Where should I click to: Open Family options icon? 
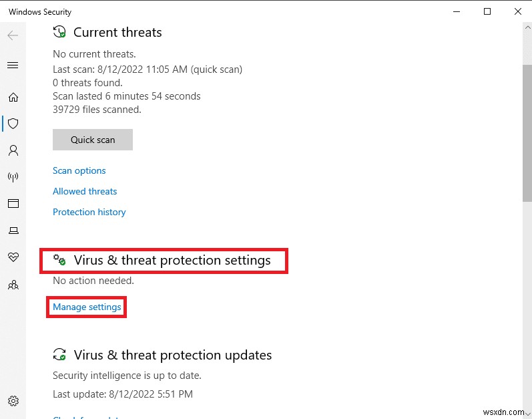pos(13,284)
